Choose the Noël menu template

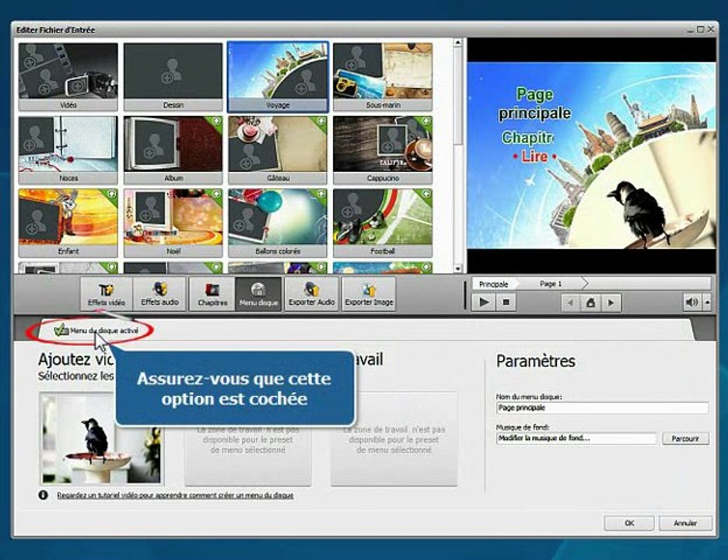(x=173, y=222)
